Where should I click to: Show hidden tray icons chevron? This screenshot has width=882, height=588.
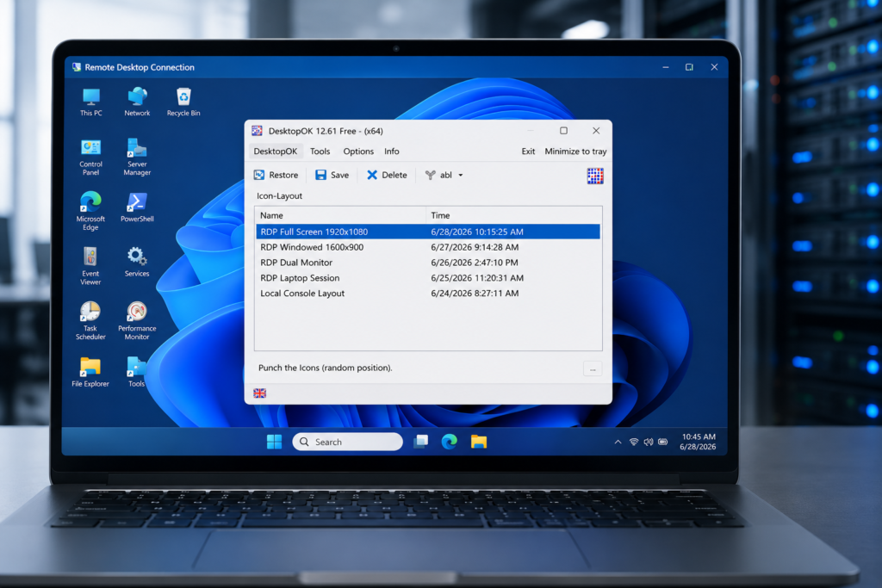tap(618, 442)
